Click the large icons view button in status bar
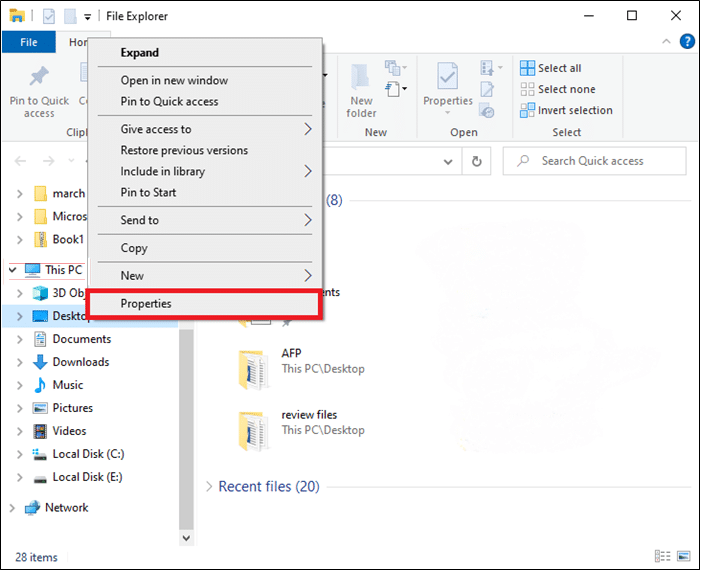701x570 pixels. (685, 556)
